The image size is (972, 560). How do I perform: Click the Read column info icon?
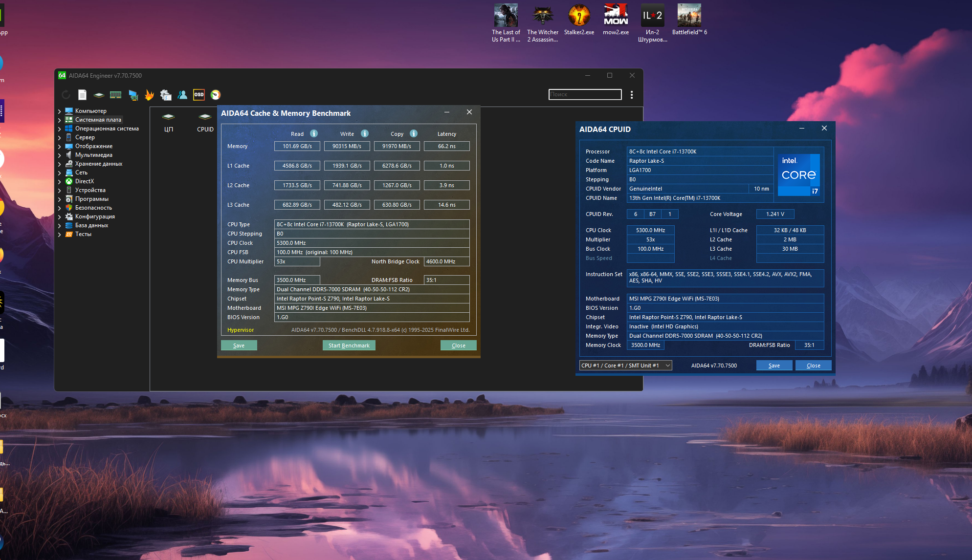point(314,133)
